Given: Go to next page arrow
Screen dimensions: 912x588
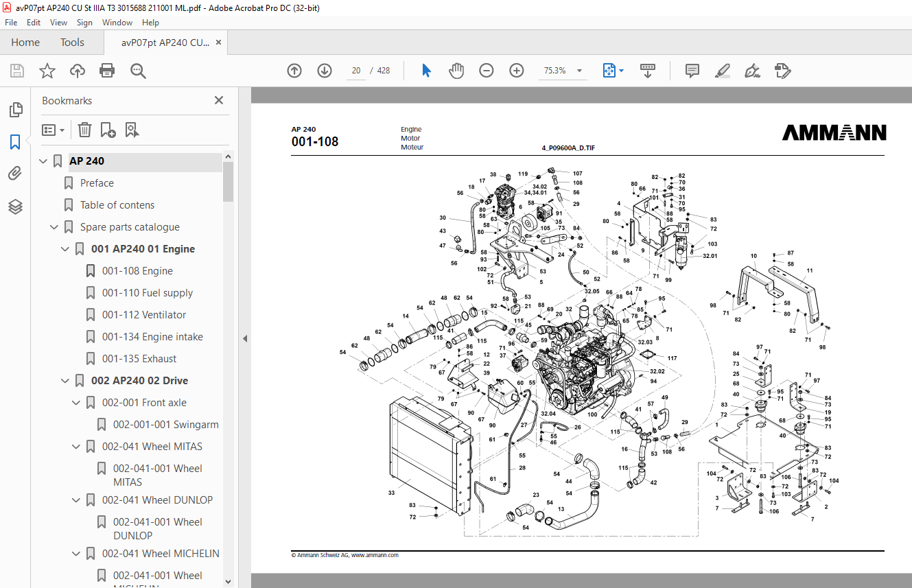Looking at the screenshot, I should pyautogui.click(x=325, y=71).
